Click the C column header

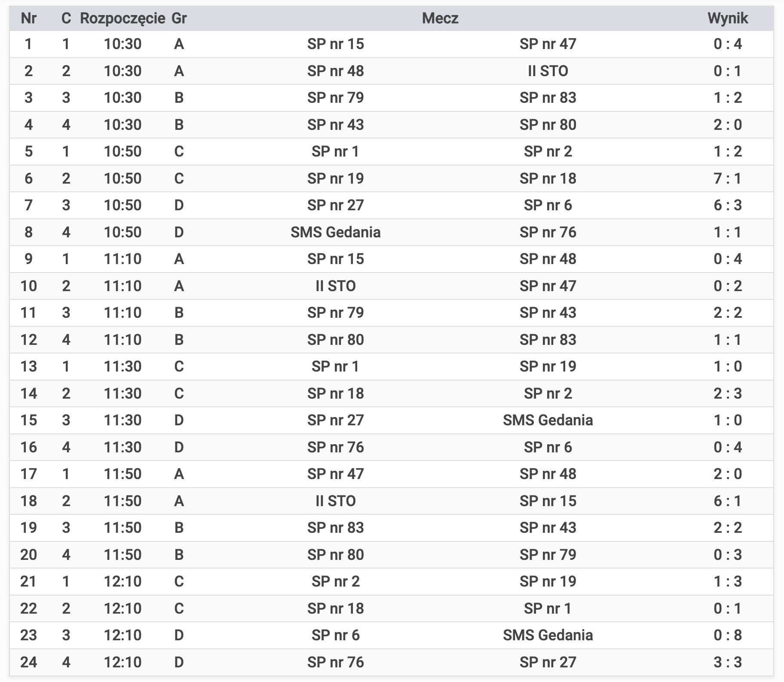pyautogui.click(x=66, y=18)
